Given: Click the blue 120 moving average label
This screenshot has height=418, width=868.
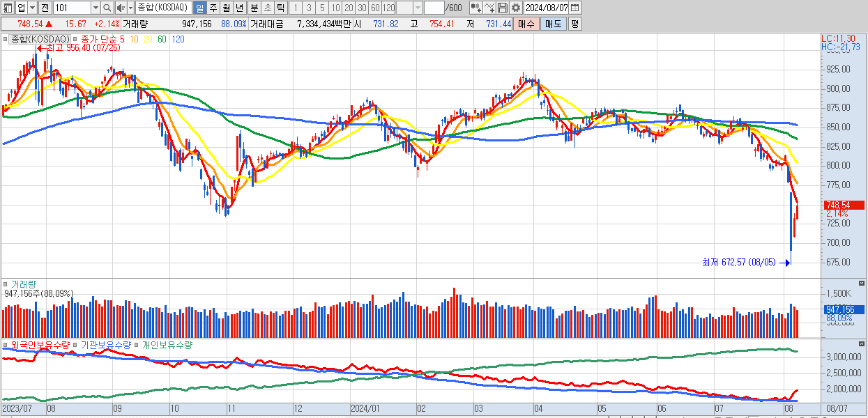Looking at the screenshot, I should 178,39.
